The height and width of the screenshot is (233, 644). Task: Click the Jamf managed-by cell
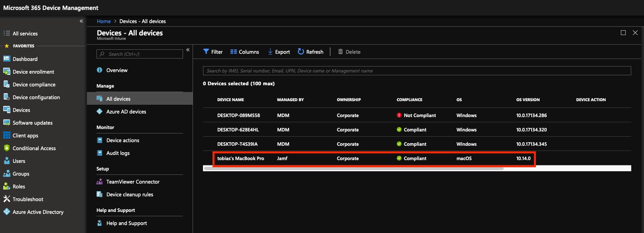(x=282, y=158)
